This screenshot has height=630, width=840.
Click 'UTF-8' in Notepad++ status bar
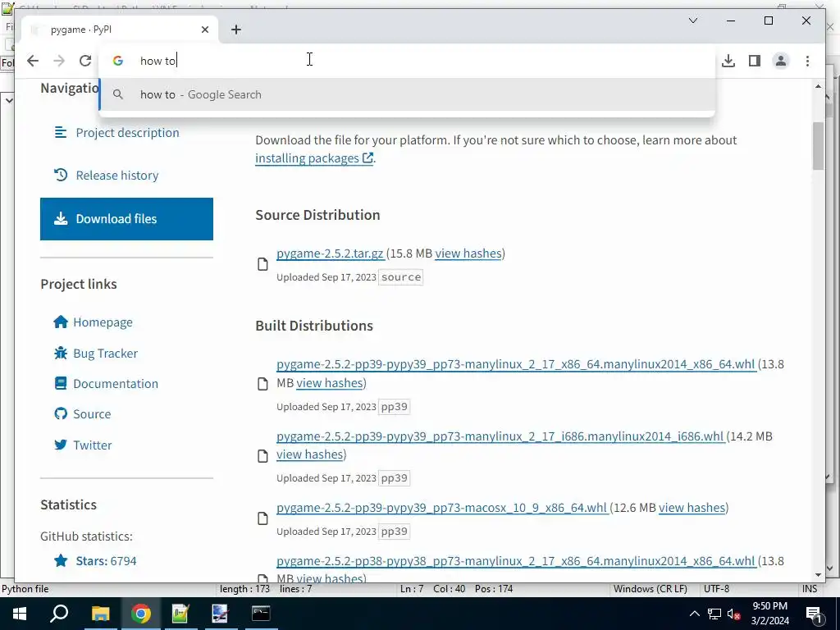coord(716,589)
